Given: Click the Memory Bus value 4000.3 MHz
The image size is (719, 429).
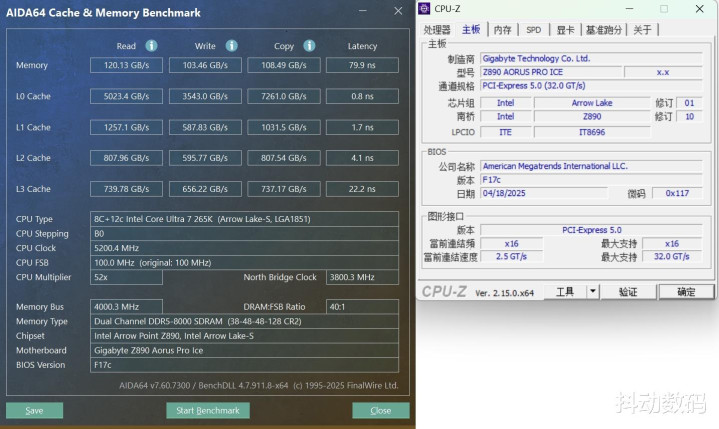Looking at the screenshot, I should coord(126,307).
